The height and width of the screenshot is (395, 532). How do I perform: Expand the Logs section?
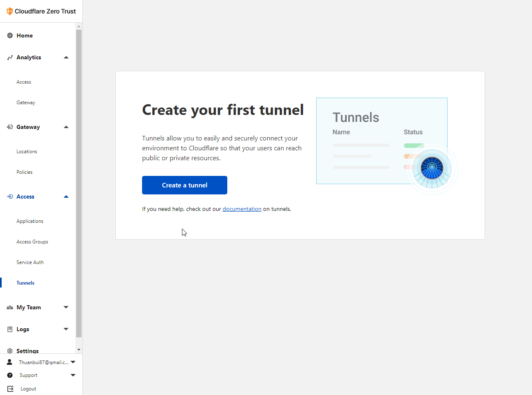click(66, 329)
